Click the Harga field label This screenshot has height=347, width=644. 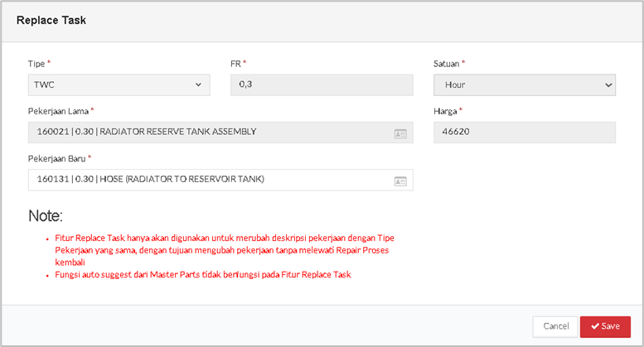pos(445,111)
